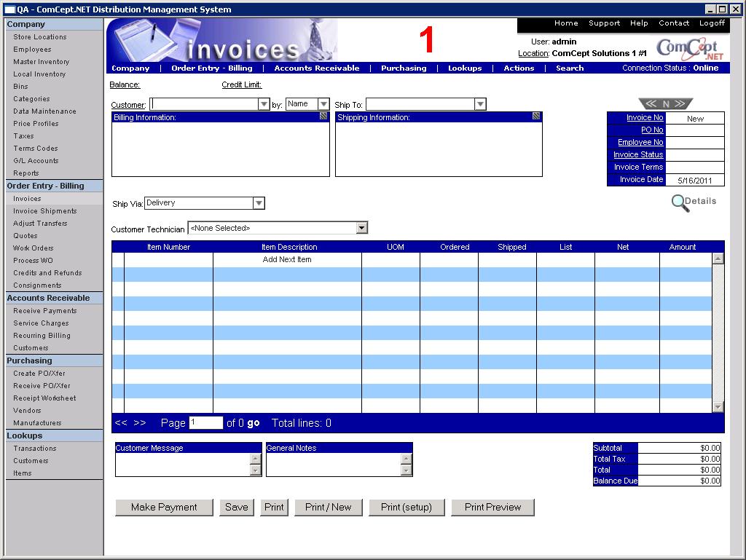Open Purchasing in the blue menu bar

(x=404, y=68)
